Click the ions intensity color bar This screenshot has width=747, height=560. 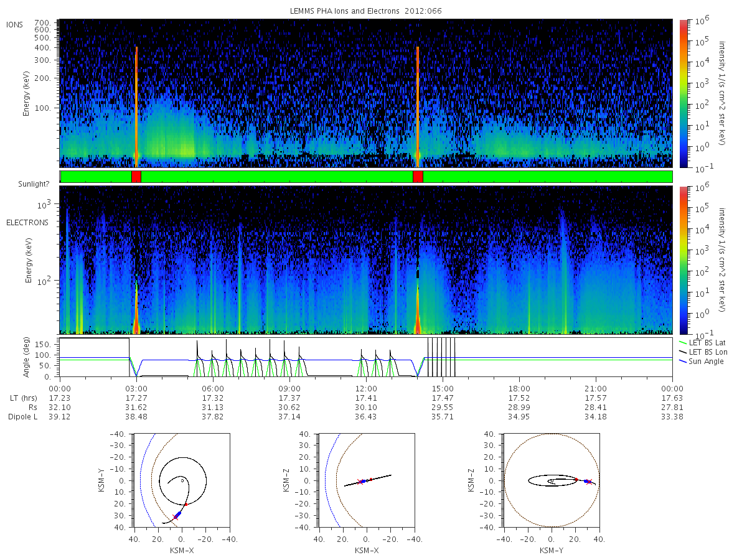(x=684, y=93)
